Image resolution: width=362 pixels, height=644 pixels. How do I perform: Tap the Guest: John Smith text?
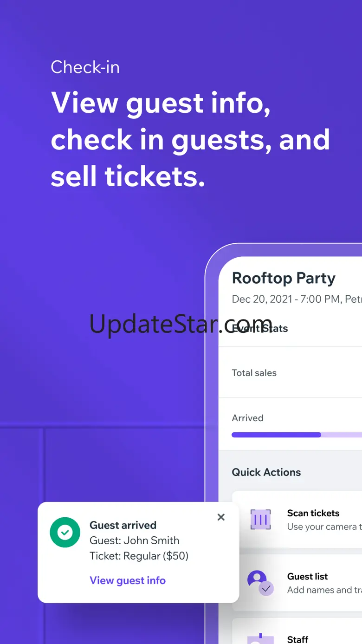point(135,540)
